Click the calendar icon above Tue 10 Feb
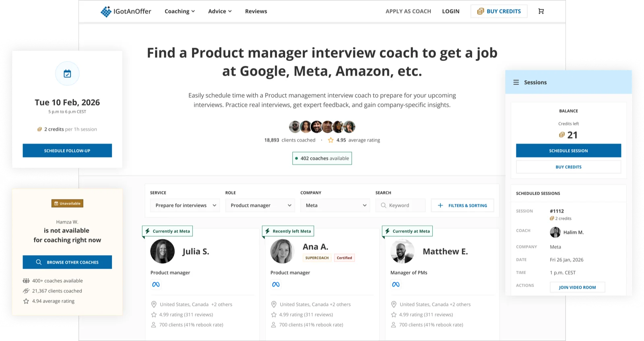Screen dimensions: 644x341 67,73
